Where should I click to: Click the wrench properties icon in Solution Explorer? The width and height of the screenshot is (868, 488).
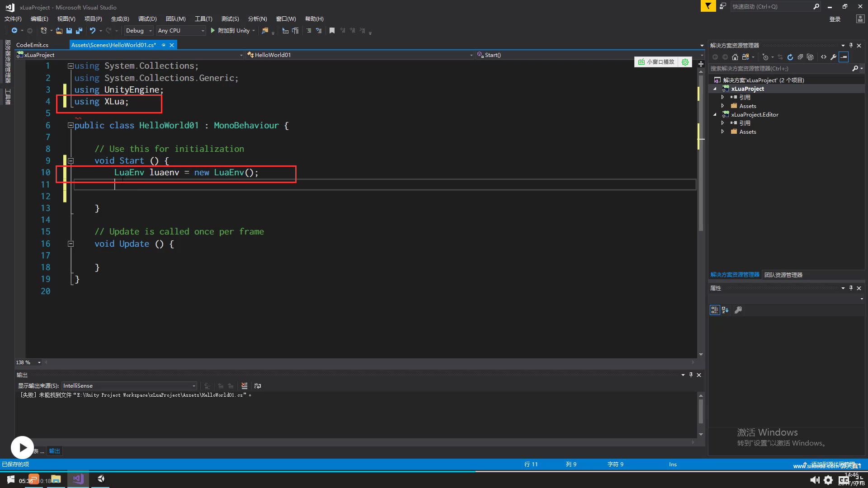(834, 57)
